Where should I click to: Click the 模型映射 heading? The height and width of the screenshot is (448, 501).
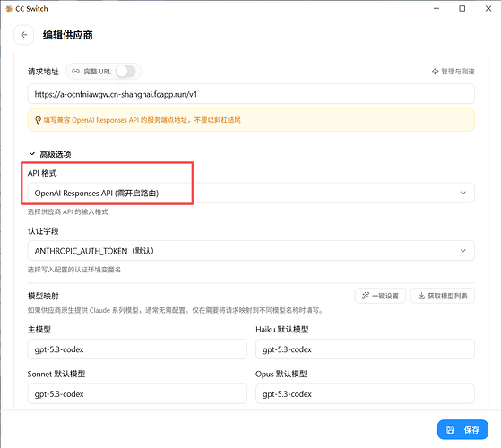(43, 296)
